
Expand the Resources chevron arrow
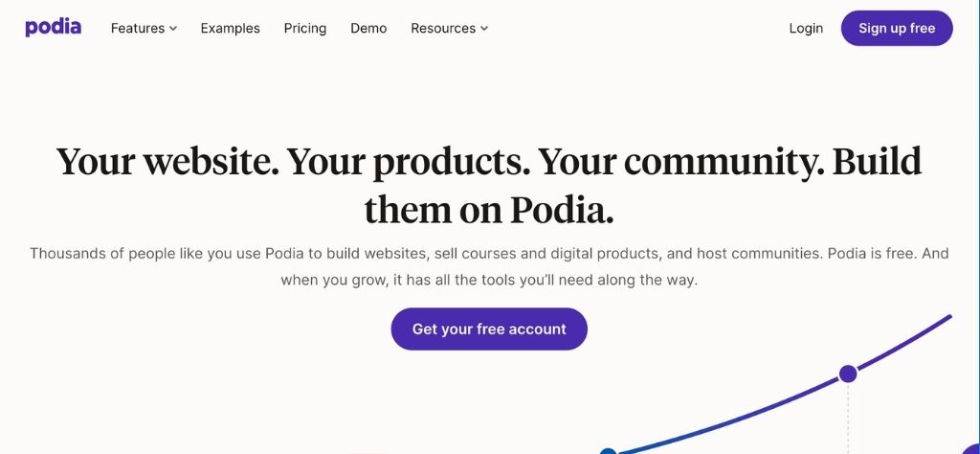[x=484, y=29]
